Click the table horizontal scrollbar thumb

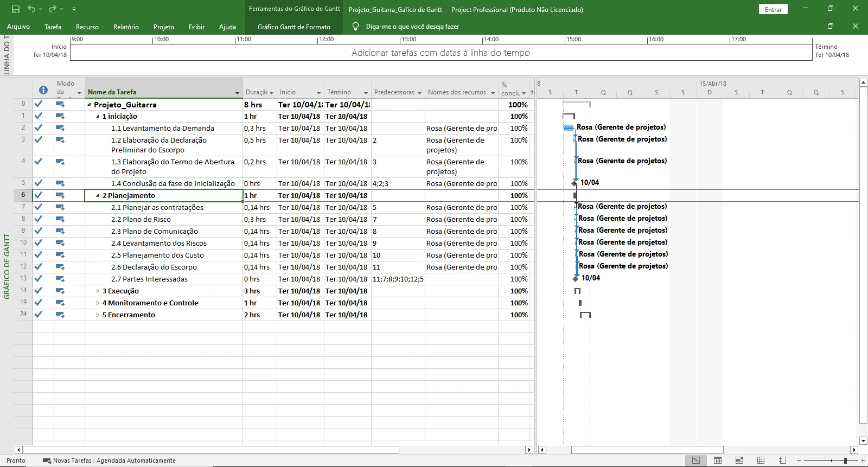click(x=211, y=450)
